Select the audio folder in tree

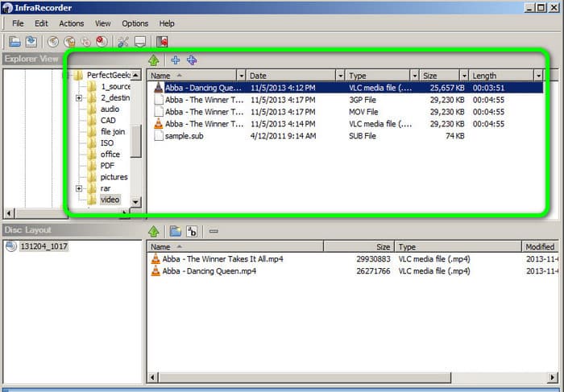[110, 109]
